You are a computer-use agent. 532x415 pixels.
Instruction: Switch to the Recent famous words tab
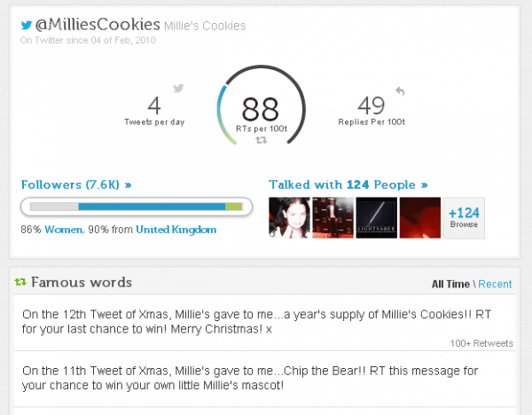click(x=495, y=284)
